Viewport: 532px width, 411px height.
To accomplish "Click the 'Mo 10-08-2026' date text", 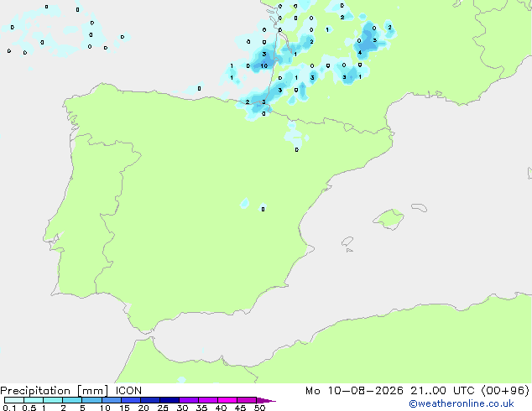I will point(354,391).
